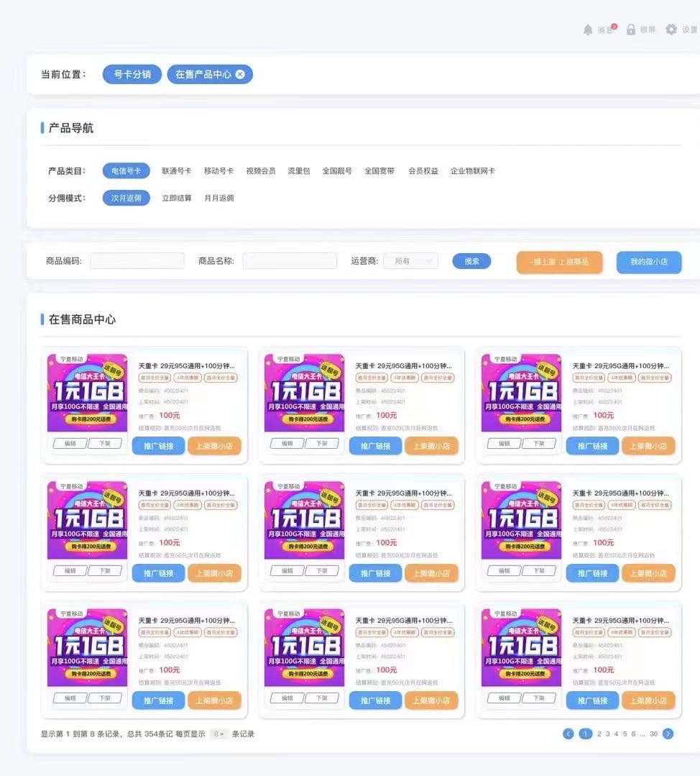Focus the 商品名称 input field
The height and width of the screenshot is (776, 700).
tap(290, 261)
